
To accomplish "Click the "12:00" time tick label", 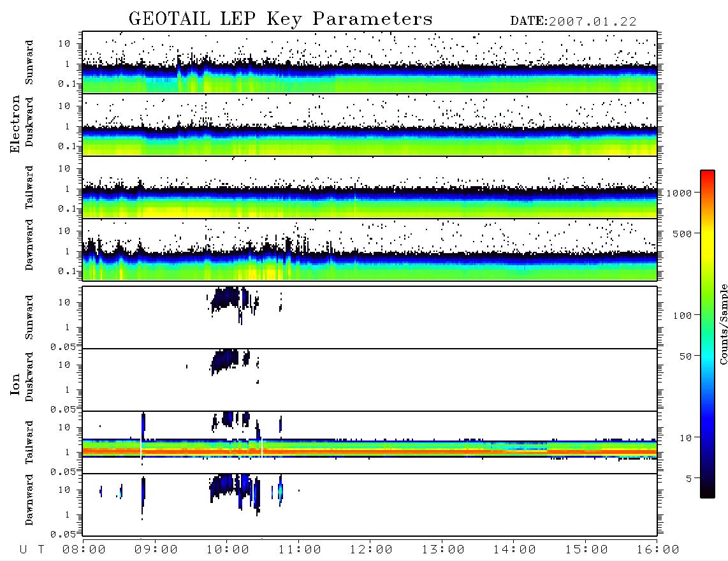I will point(371,550).
